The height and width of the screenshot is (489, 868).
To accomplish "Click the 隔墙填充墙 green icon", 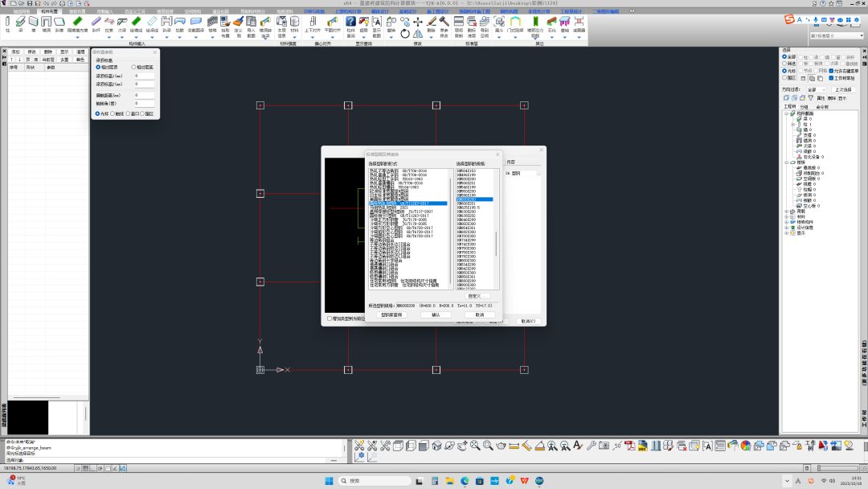I will point(77,20).
